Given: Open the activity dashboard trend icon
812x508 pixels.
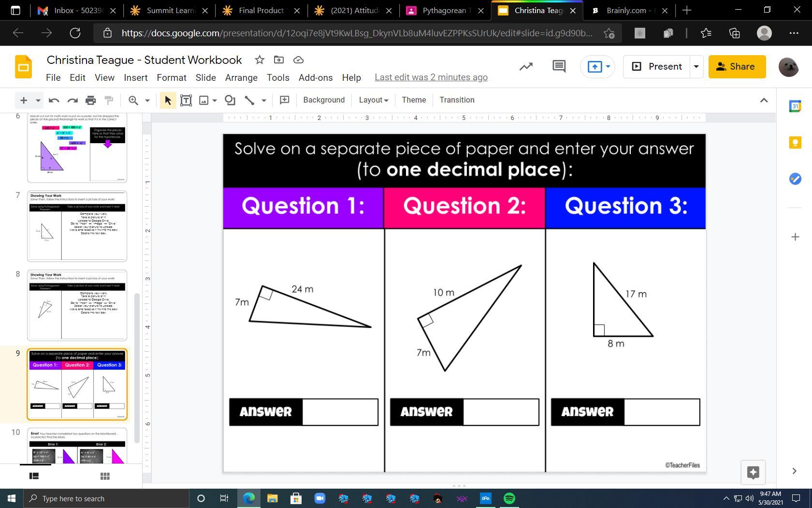Looking at the screenshot, I should 526,67.
